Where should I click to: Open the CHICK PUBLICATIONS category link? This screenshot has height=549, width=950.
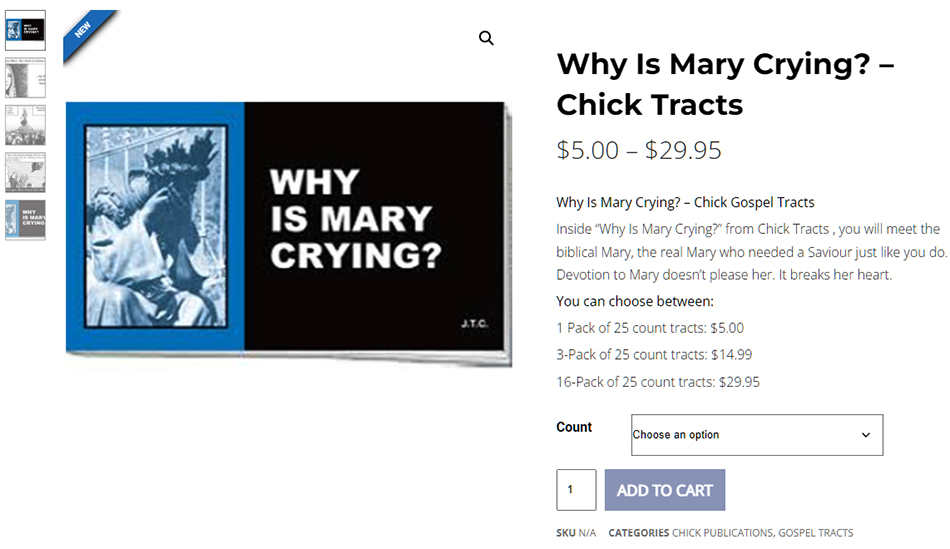(x=722, y=533)
